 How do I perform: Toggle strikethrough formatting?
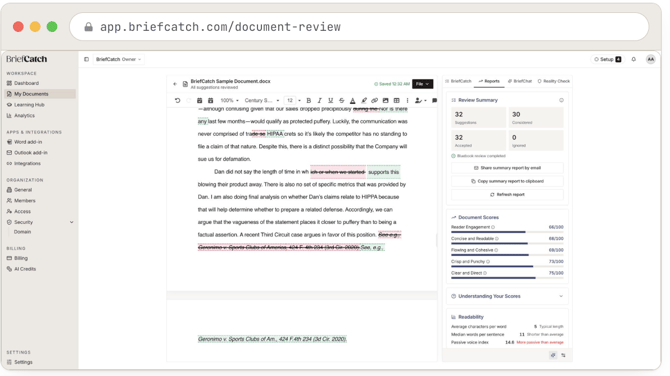(341, 100)
